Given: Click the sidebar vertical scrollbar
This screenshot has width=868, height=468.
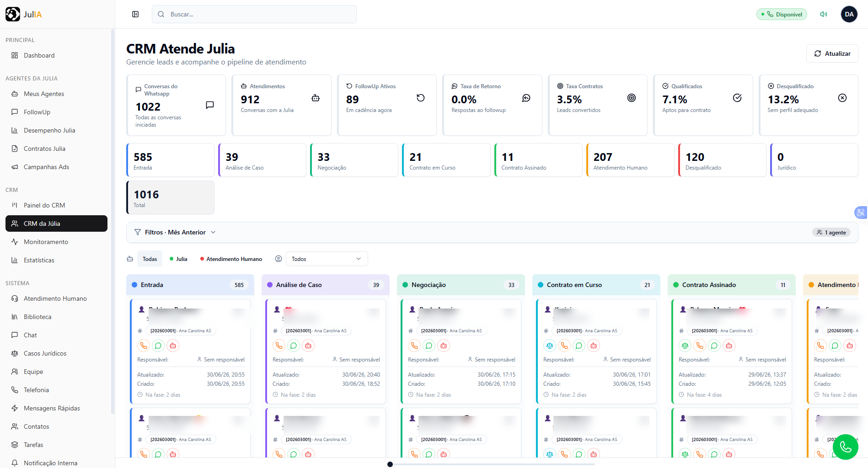Looking at the screenshot, I should coord(113,222).
